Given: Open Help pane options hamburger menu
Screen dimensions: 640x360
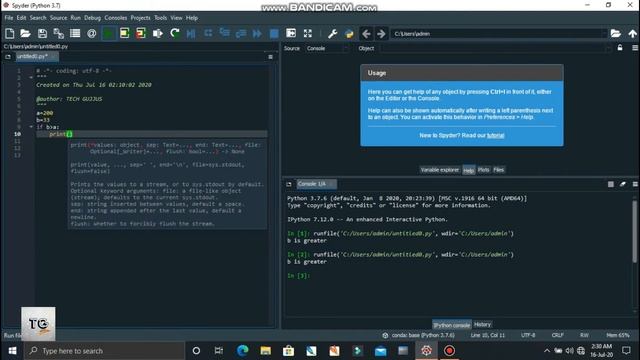Looking at the screenshot, I should point(635,48).
